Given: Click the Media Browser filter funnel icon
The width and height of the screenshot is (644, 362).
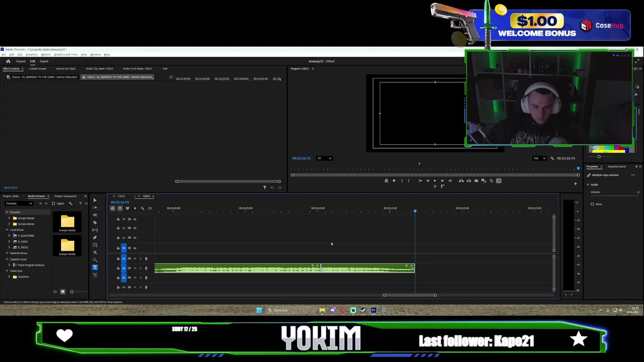Looking at the screenshot, I should (x=80, y=203).
